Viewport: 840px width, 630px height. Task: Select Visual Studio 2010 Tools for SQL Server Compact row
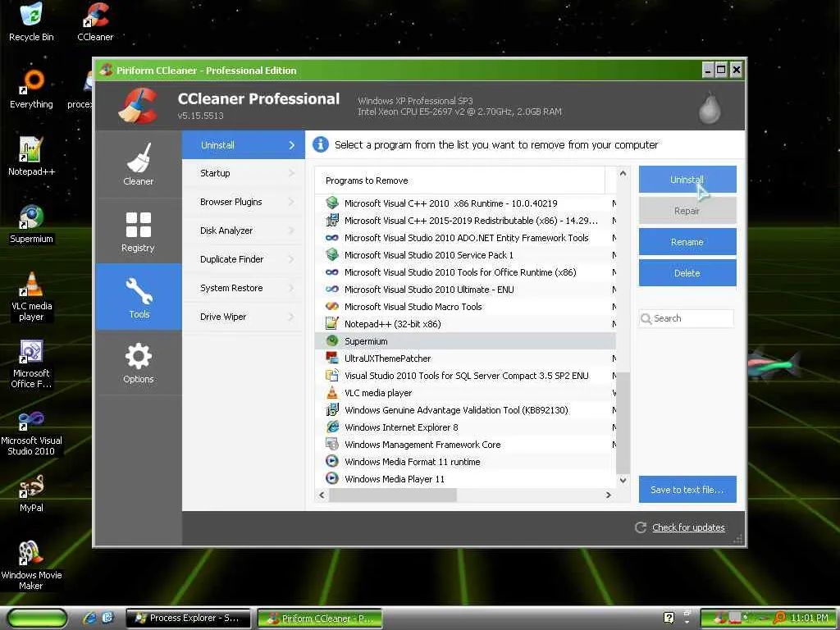click(465, 376)
